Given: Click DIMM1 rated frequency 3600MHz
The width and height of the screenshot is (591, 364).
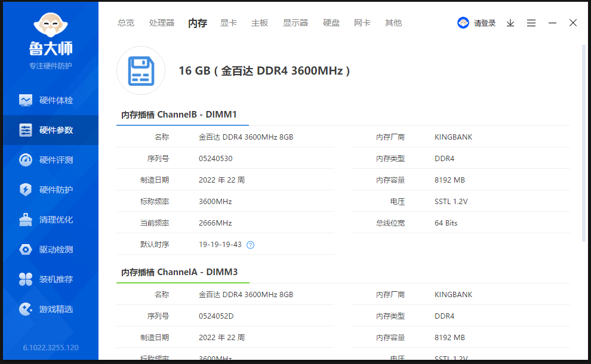Looking at the screenshot, I should click(x=216, y=202).
